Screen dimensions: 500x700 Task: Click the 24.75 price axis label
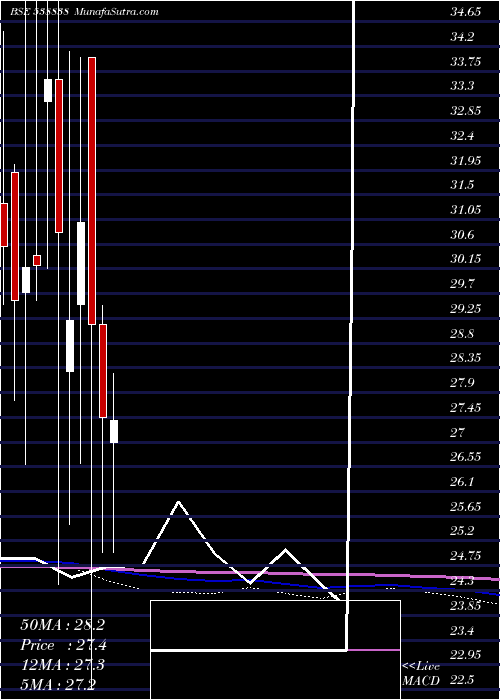coord(466,556)
